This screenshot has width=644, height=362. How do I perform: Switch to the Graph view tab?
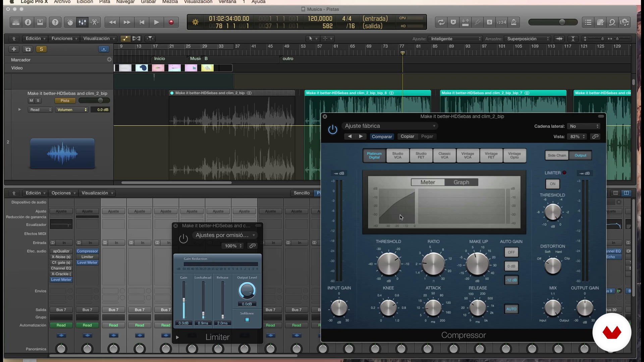(x=461, y=182)
